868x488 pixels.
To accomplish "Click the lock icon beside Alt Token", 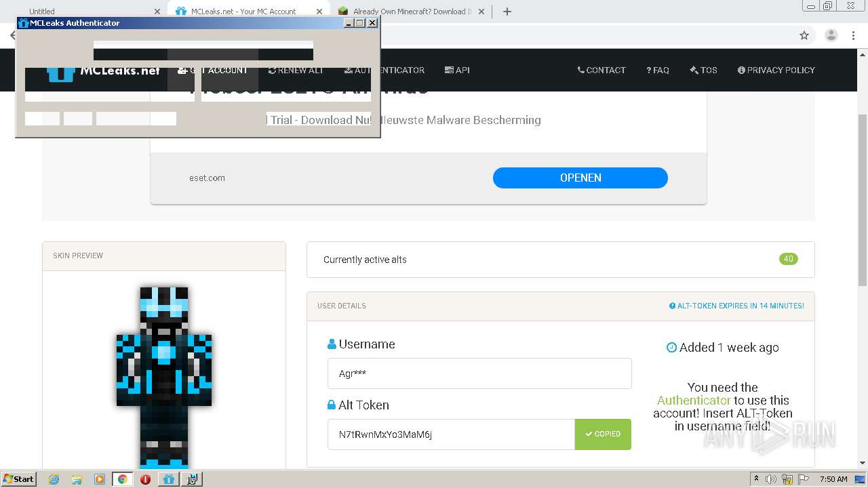I will pyautogui.click(x=332, y=405).
